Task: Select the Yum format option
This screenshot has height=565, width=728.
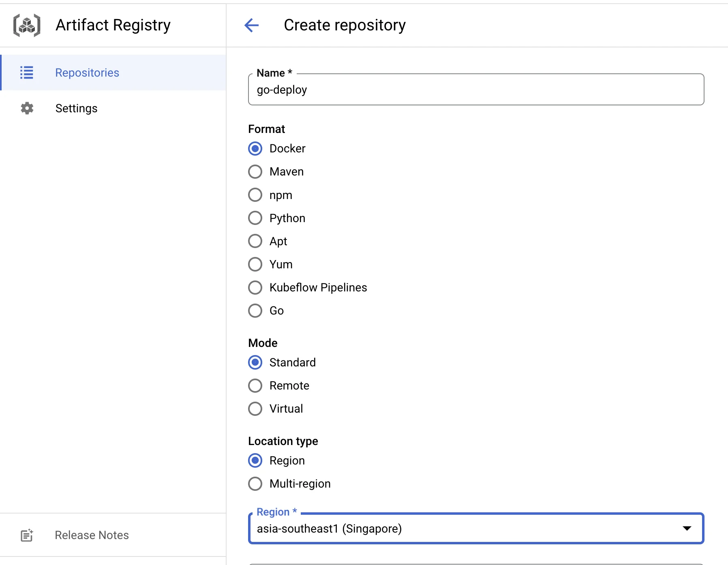Action: 255,264
